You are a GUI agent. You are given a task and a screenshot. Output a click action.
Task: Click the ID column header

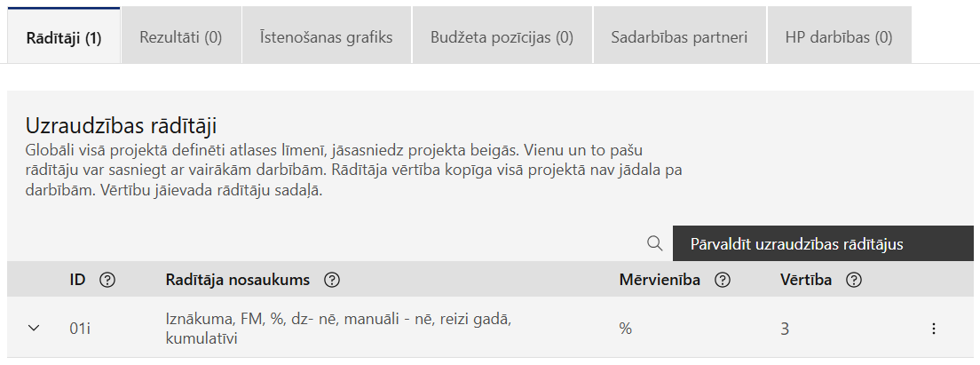[x=77, y=280]
